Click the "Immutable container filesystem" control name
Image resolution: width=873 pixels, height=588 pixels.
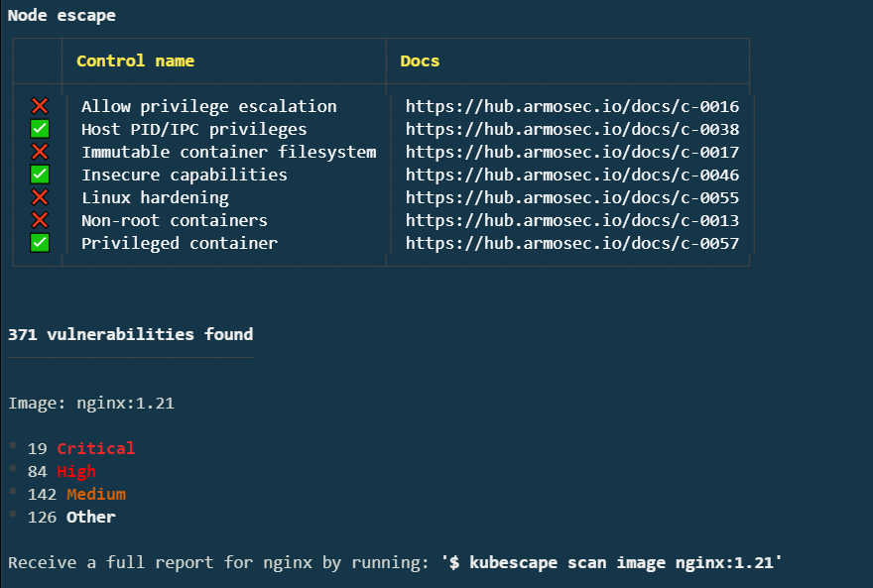coord(229,152)
